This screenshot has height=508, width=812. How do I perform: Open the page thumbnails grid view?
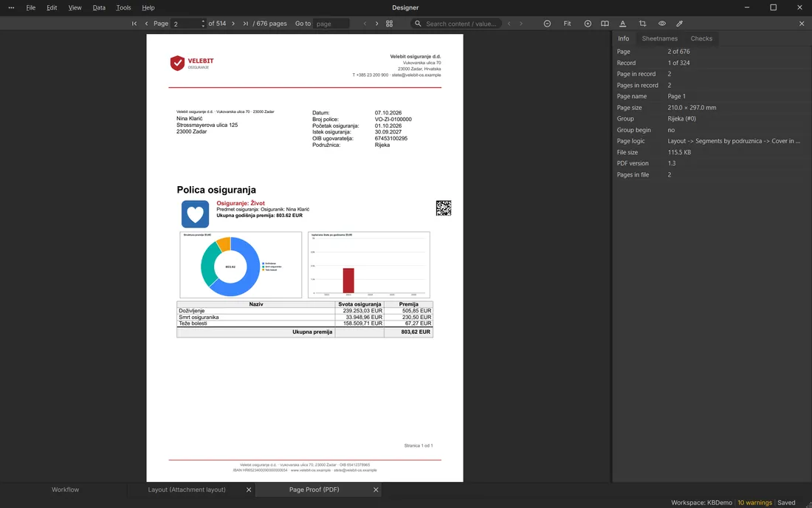point(390,24)
